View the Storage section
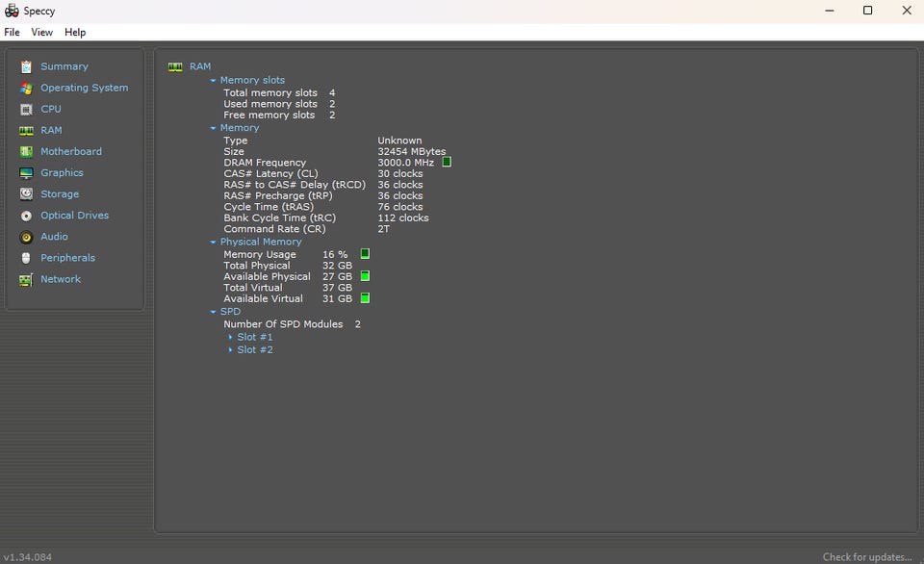924x564 pixels. pyautogui.click(x=60, y=193)
